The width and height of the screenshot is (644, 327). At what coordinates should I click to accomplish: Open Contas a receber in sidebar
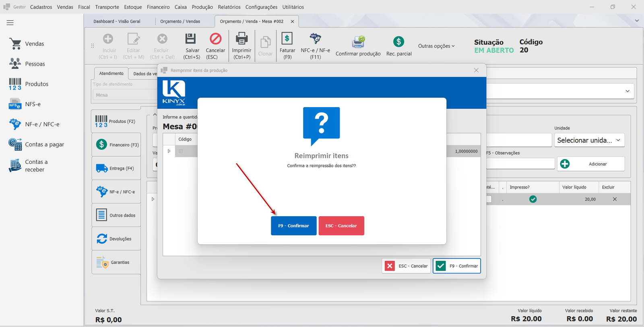point(28,166)
